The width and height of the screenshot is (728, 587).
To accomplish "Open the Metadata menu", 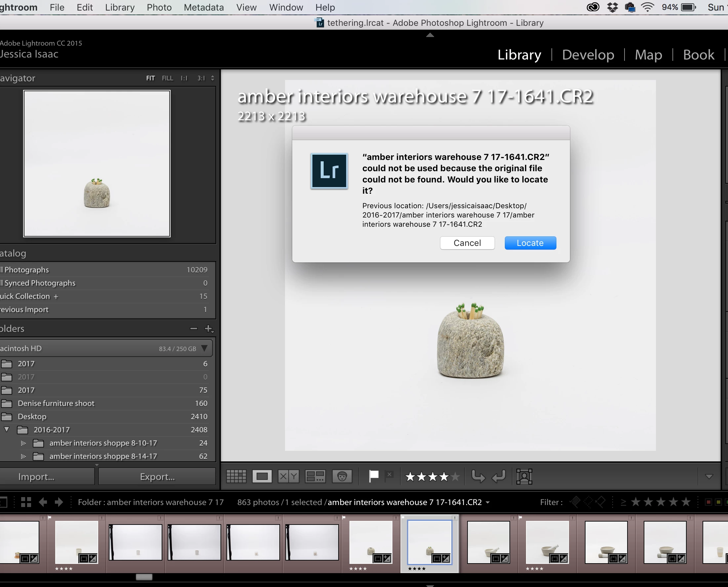I will (204, 8).
